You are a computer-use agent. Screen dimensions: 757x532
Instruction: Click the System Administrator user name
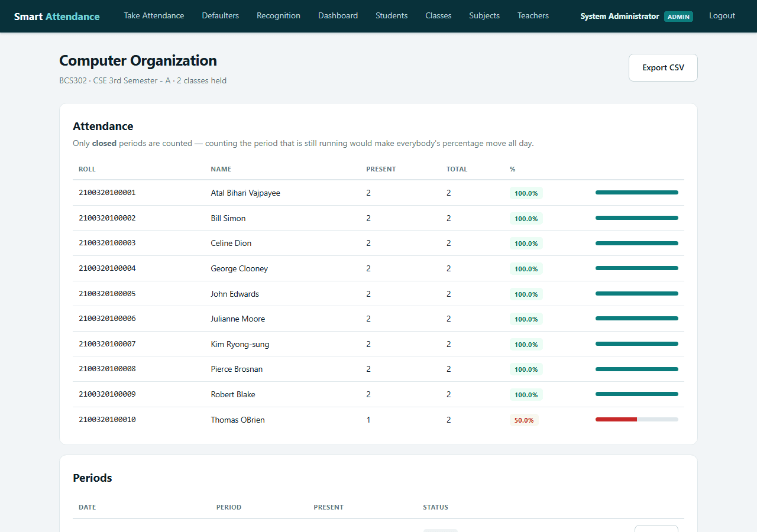point(620,17)
